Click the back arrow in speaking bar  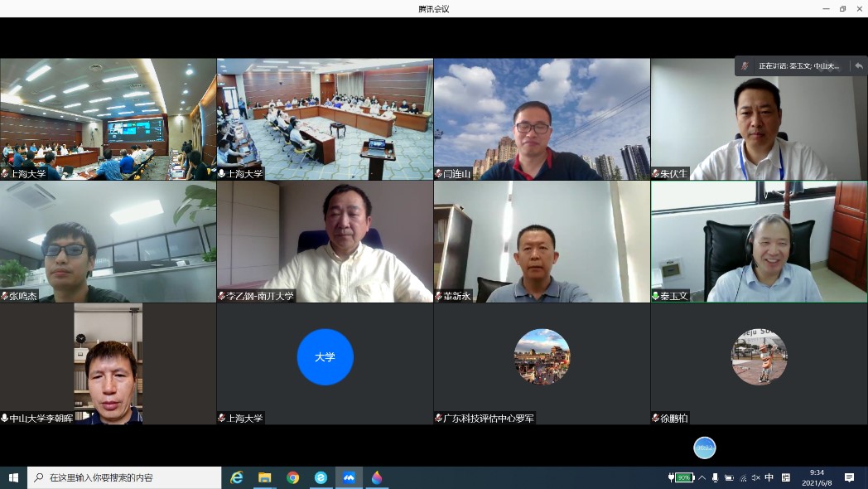(858, 66)
